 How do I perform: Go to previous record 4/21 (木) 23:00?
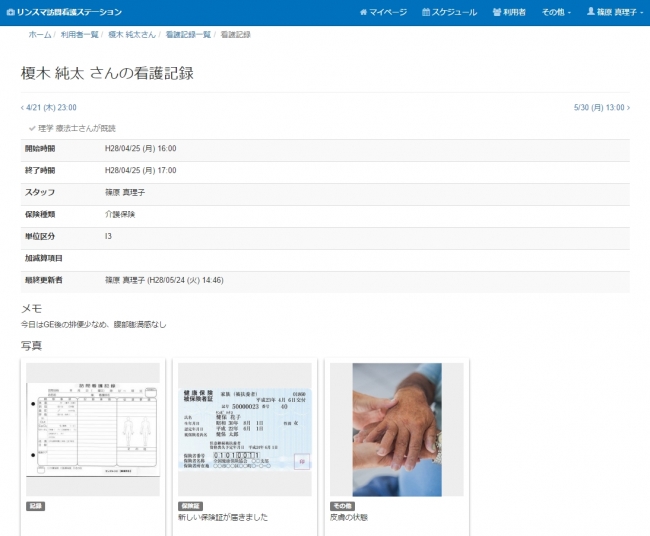click(49, 108)
